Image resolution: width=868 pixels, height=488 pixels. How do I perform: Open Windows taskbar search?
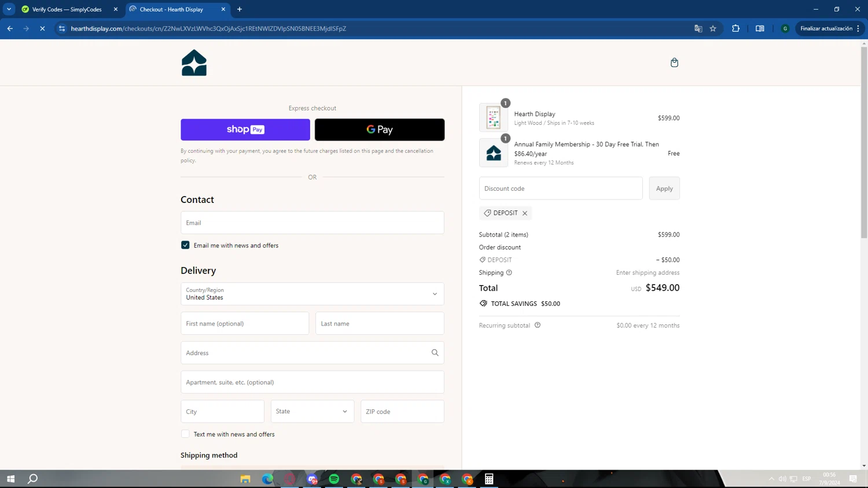33,479
